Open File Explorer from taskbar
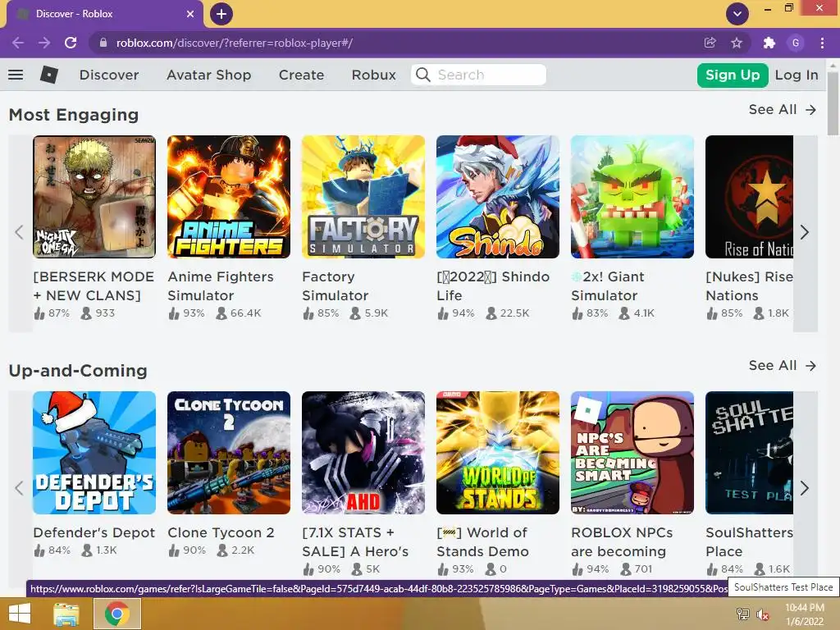840x630 pixels. click(x=66, y=614)
